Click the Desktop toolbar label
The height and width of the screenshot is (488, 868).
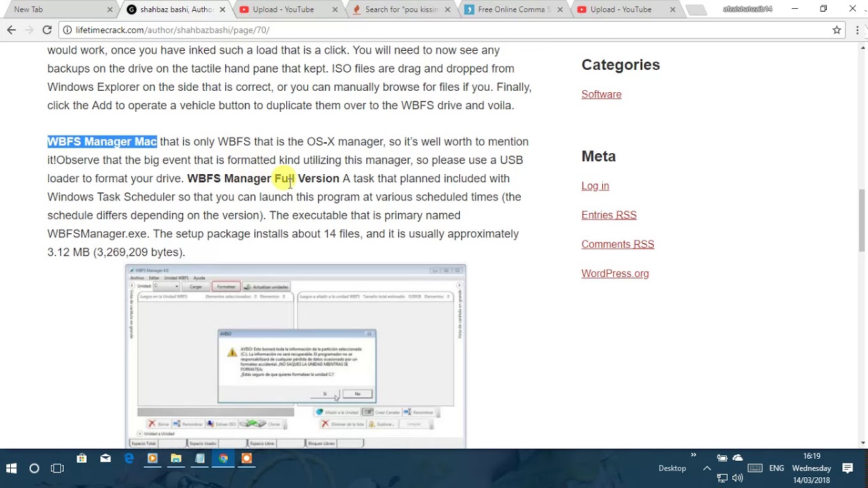click(672, 468)
